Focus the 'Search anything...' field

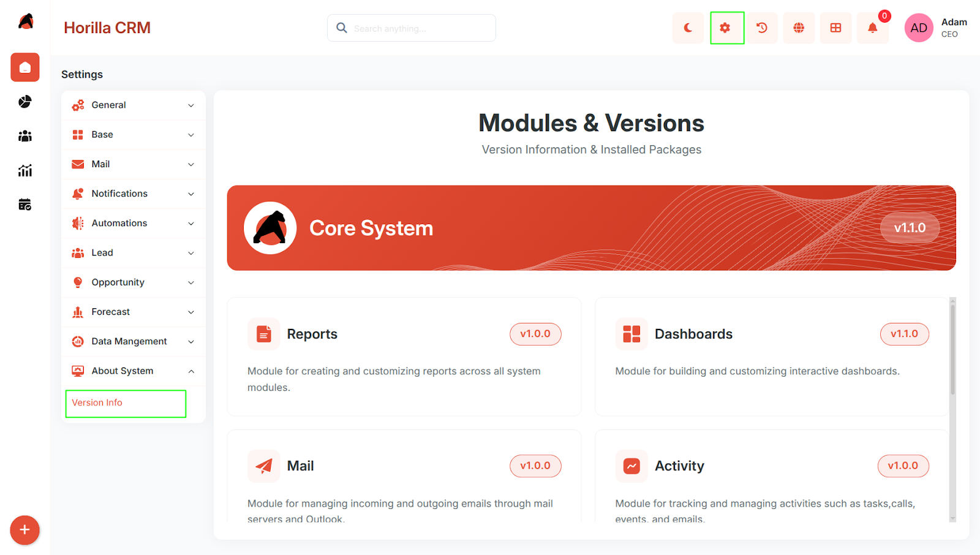pos(412,28)
